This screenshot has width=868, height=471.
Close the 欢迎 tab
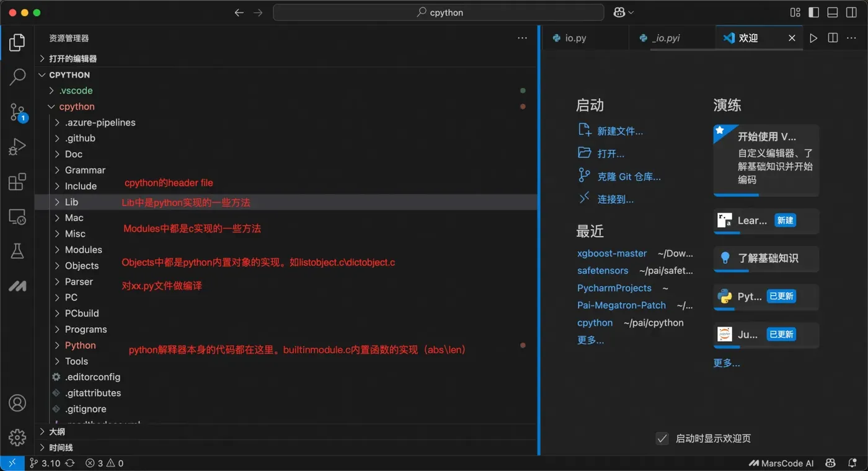pos(792,38)
